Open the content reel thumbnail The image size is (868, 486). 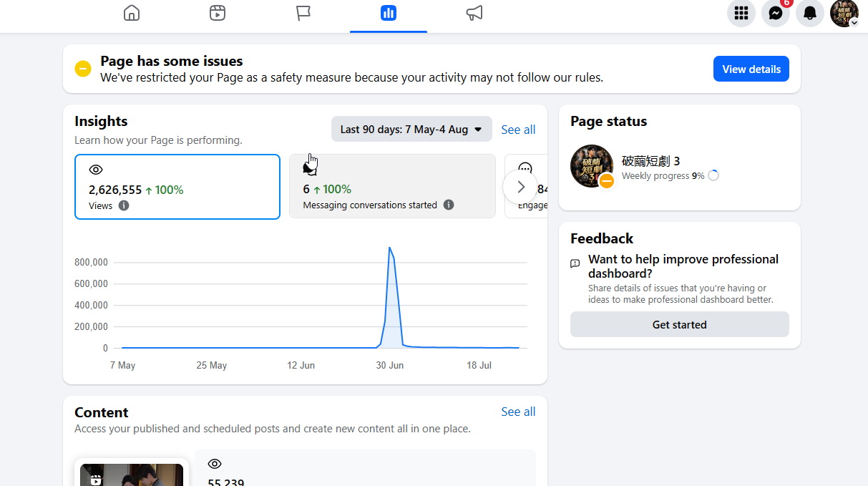(x=132, y=475)
